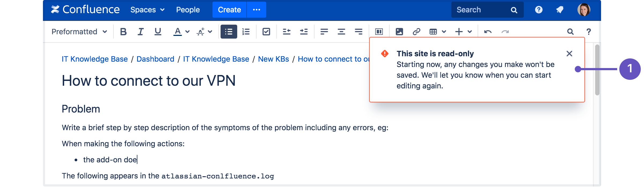Image resolution: width=644 pixels, height=187 pixels.
Task: Open the People page
Action: click(x=188, y=10)
